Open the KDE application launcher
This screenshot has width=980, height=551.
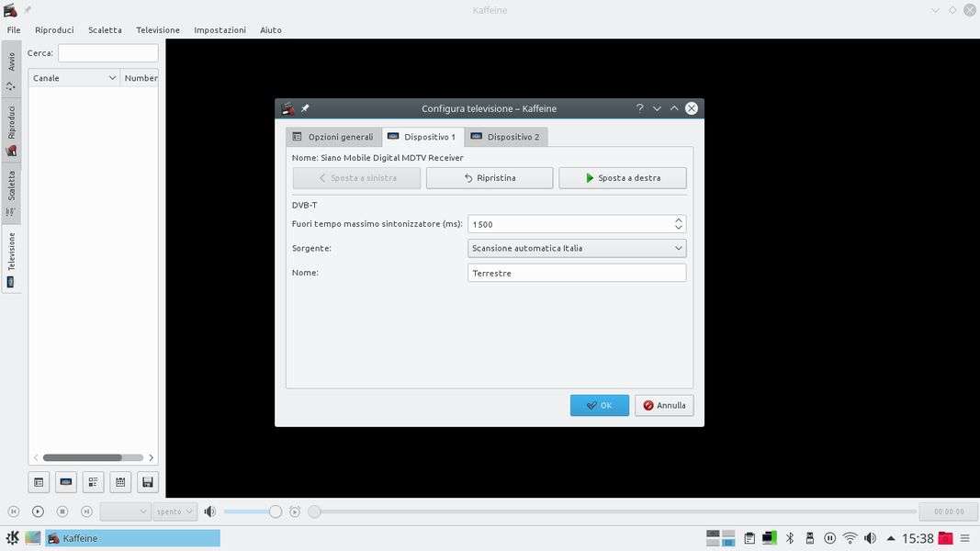coord(12,538)
